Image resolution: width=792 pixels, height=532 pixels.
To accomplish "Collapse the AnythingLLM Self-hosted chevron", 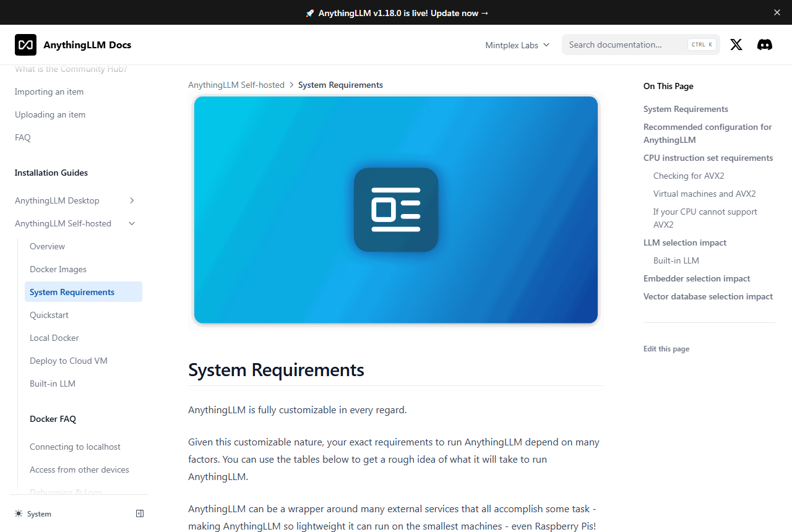I will click(x=132, y=223).
